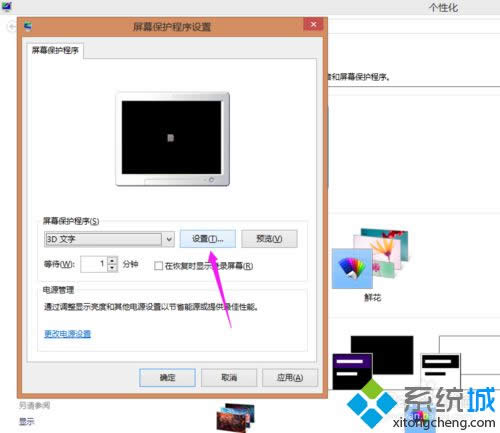Enable showing the logon screen on resume

[x=158, y=266]
